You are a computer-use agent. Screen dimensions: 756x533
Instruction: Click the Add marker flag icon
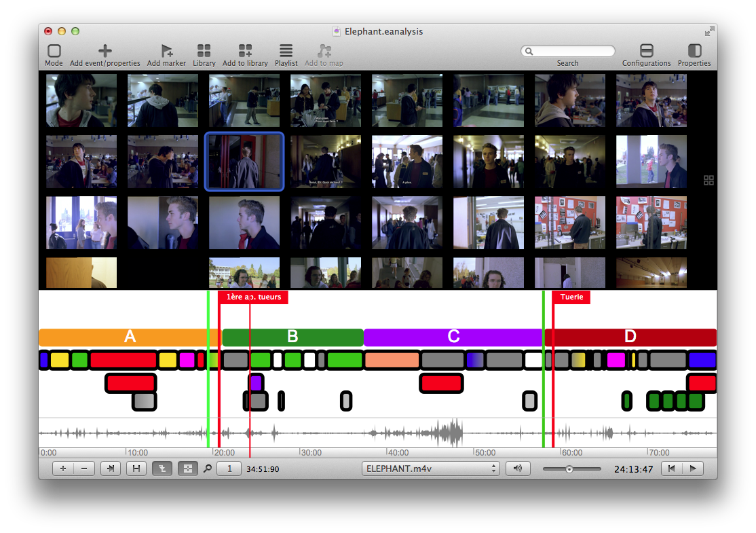[166, 51]
